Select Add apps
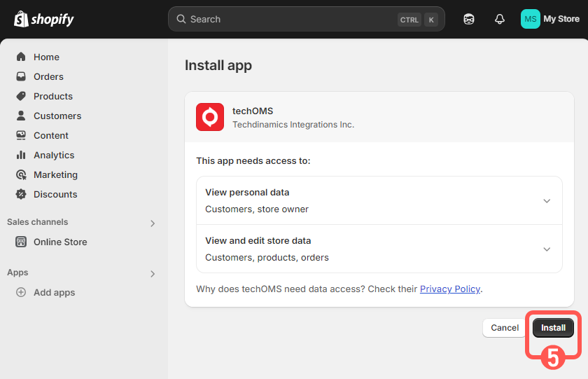 coord(55,292)
